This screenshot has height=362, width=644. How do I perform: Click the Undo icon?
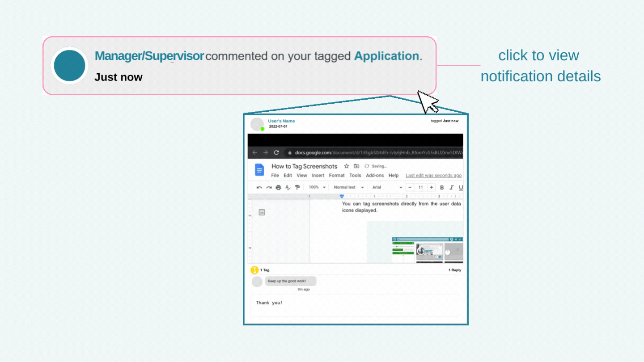259,188
